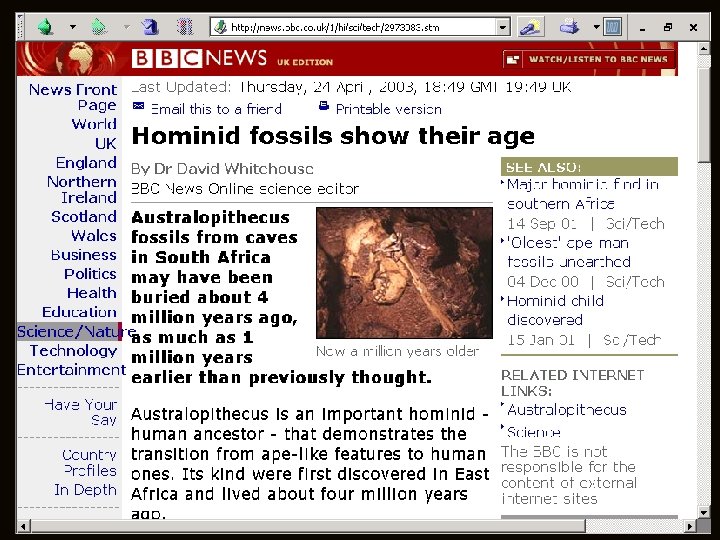The width and height of the screenshot is (720, 540).
Task: Click the 'RELATED INTERNET LINKS:' heading
Action: (573, 382)
